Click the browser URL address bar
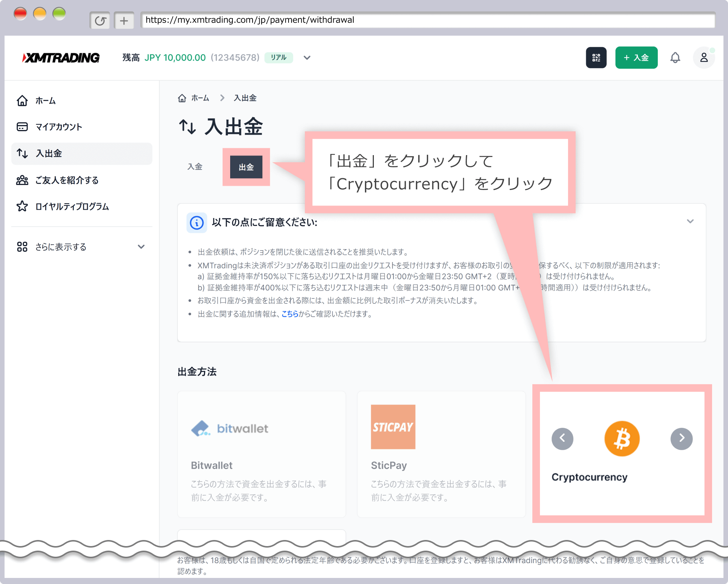This screenshot has width=728, height=584. coord(428,20)
